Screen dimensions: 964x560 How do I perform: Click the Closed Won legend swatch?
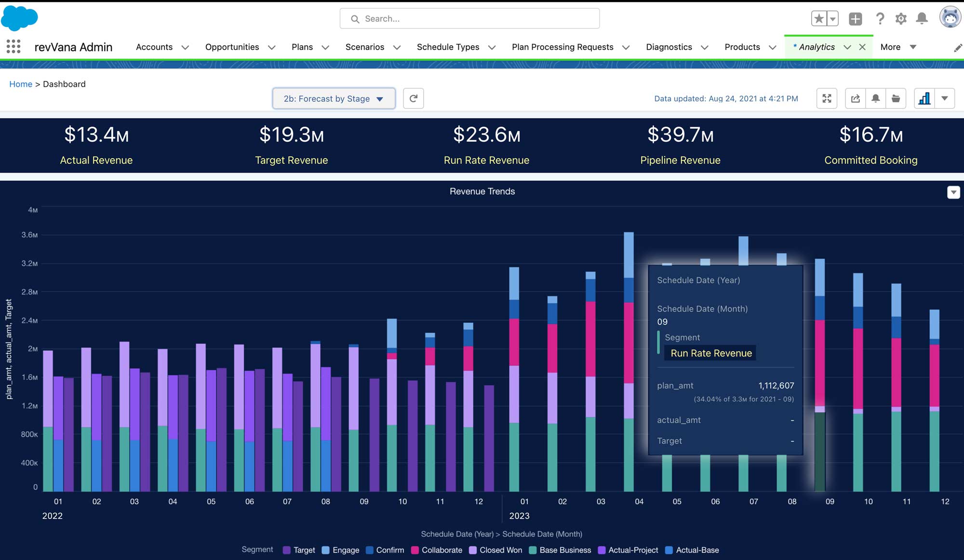(x=473, y=550)
